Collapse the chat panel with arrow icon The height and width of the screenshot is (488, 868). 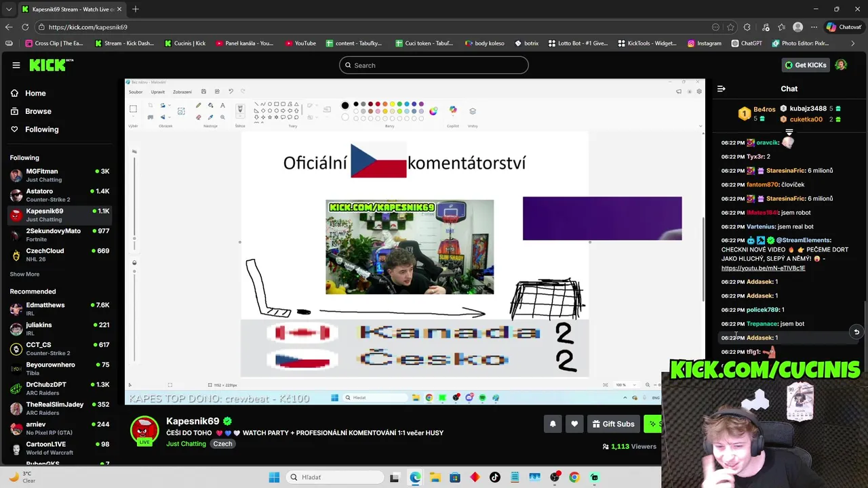[x=722, y=89]
